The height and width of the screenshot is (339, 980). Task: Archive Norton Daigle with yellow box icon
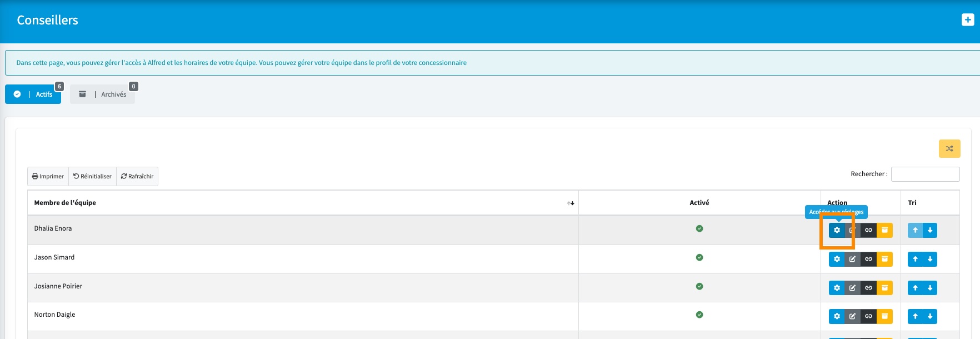(x=884, y=316)
